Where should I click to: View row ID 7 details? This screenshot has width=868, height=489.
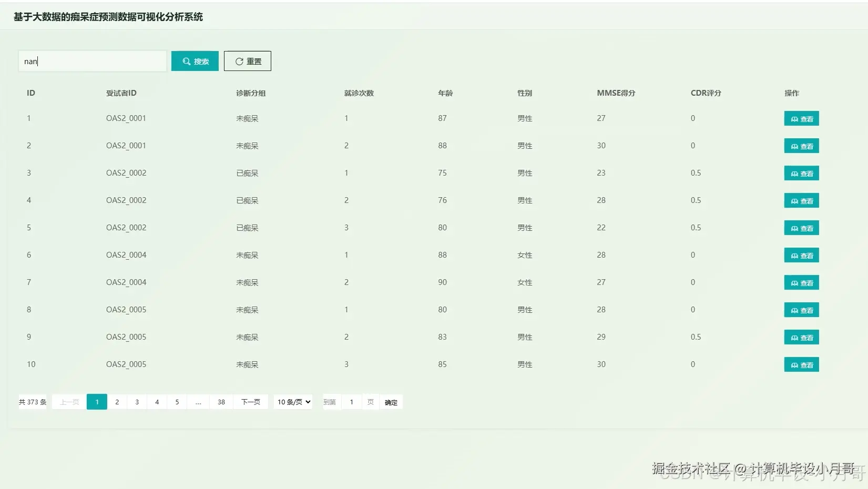pos(802,283)
